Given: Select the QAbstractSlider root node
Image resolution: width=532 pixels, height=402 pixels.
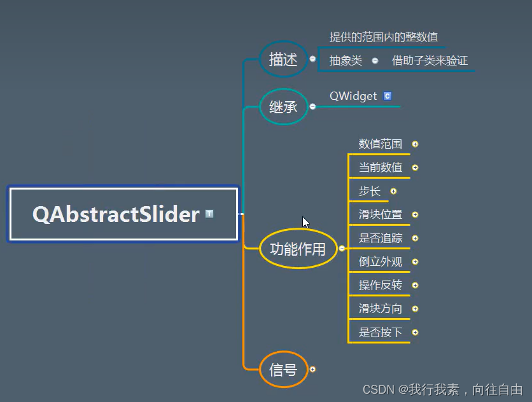Looking at the screenshot, I should pyautogui.click(x=115, y=214).
